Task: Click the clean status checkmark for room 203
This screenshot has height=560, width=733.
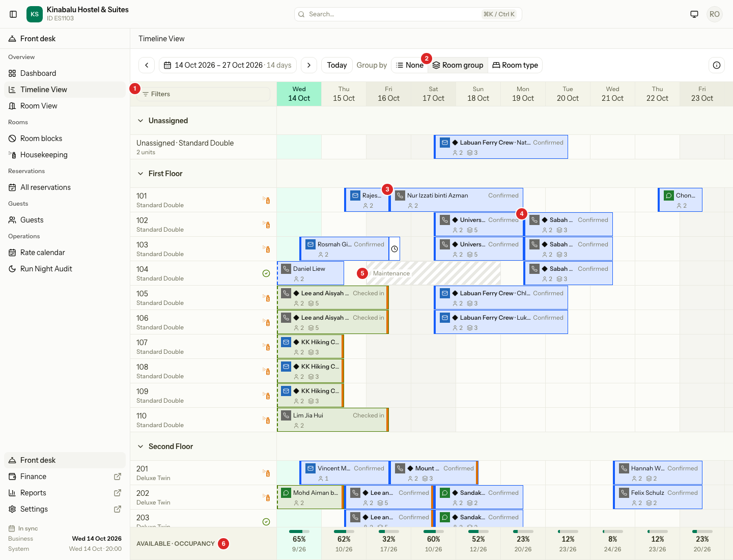Action: coord(266,521)
